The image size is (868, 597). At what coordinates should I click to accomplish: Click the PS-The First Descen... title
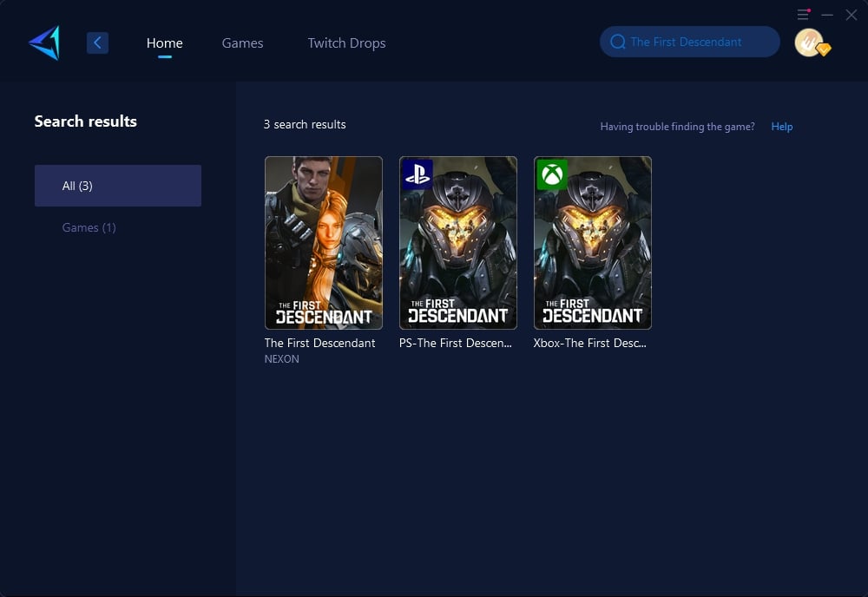coord(456,343)
